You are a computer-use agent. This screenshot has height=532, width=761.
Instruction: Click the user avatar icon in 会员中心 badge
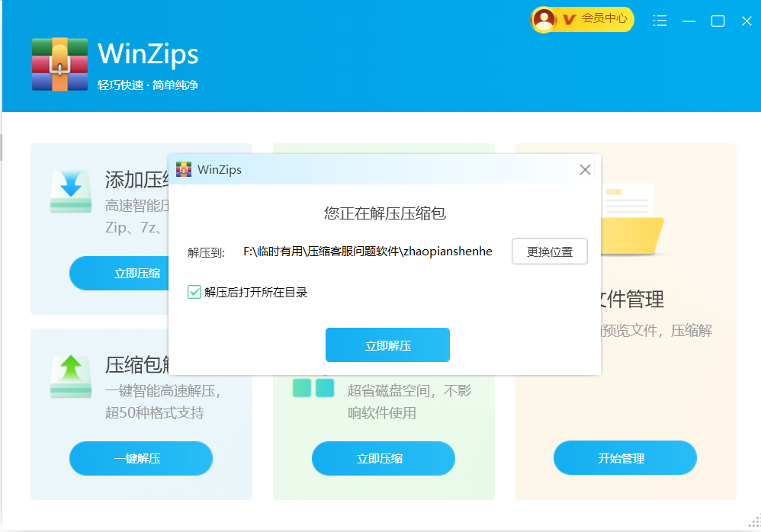click(x=544, y=19)
